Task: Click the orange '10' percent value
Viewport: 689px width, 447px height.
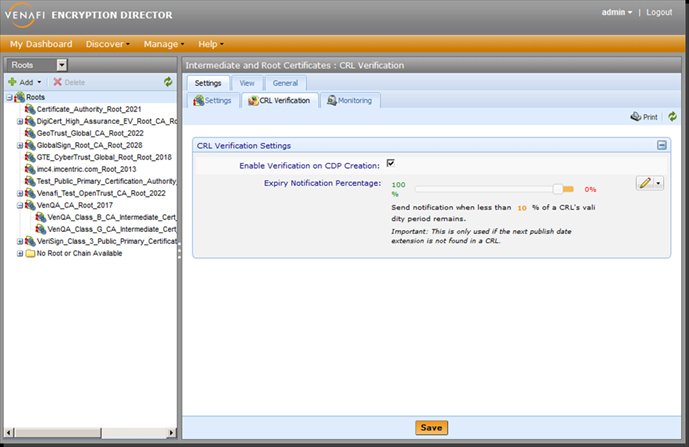Action: tap(522, 208)
